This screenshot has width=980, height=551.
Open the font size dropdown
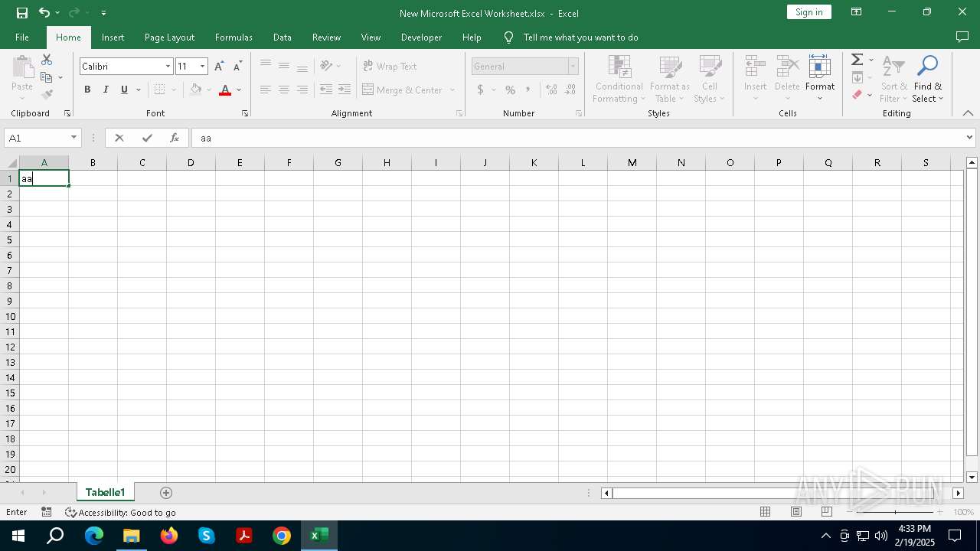click(202, 67)
